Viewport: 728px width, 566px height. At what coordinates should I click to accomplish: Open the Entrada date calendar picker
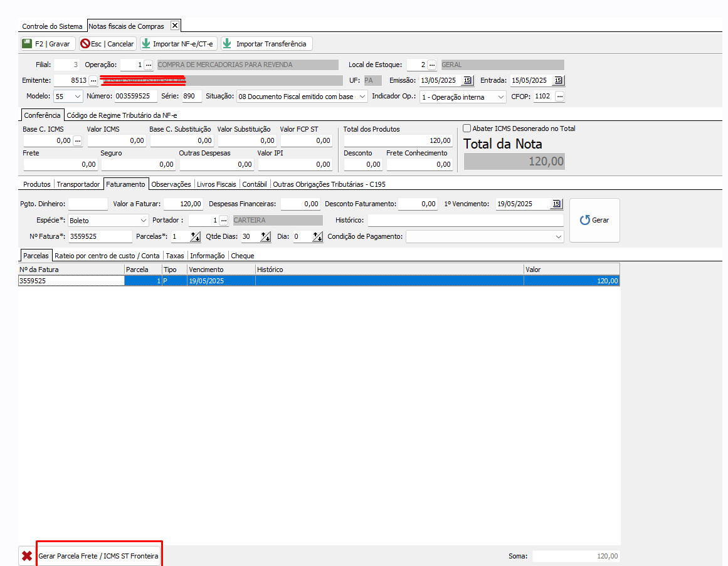558,80
